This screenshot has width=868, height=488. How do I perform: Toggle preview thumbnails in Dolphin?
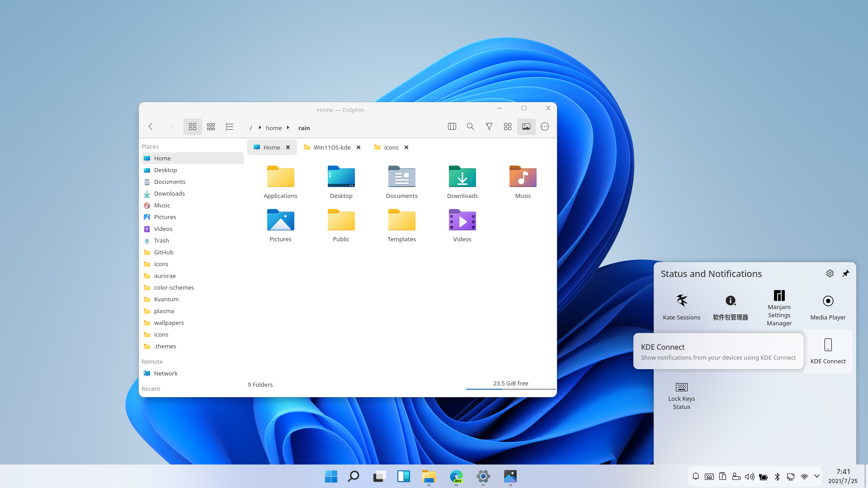click(x=526, y=127)
